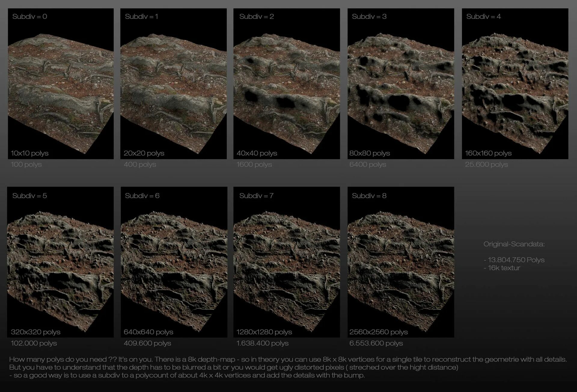Click the 'Subdiv = 4' label
Image resolution: width=577 pixels, height=392 pixels.
click(x=484, y=17)
